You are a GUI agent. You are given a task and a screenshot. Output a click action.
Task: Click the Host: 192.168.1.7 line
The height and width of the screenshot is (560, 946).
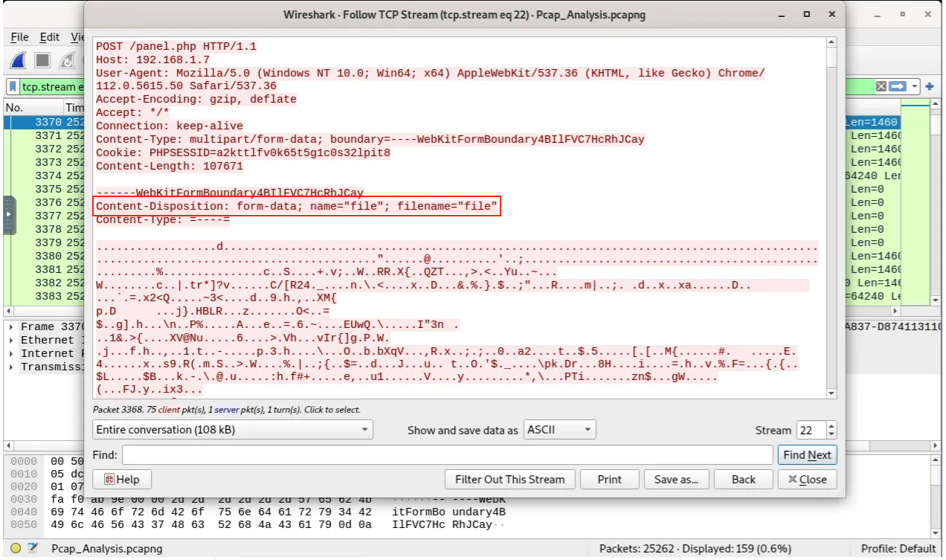[153, 59]
